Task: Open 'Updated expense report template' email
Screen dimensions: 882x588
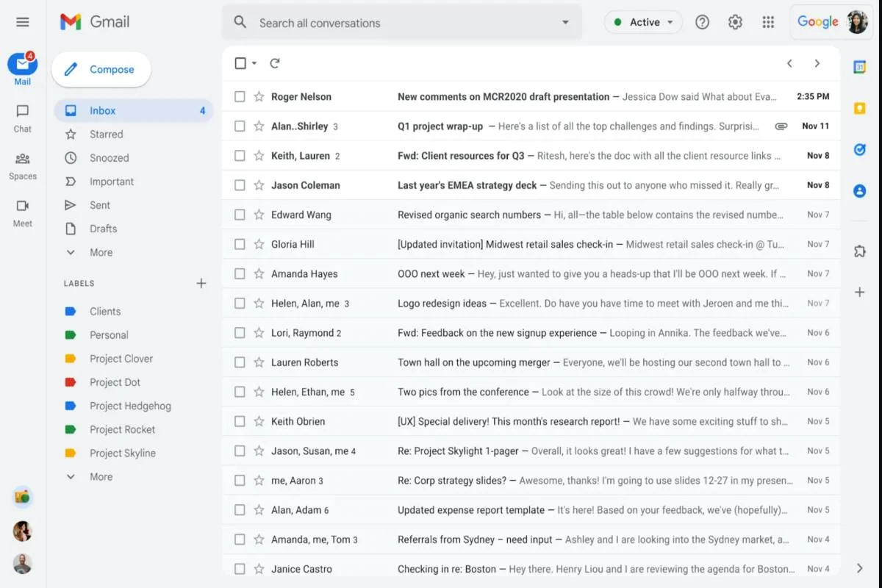Action: pos(531,510)
